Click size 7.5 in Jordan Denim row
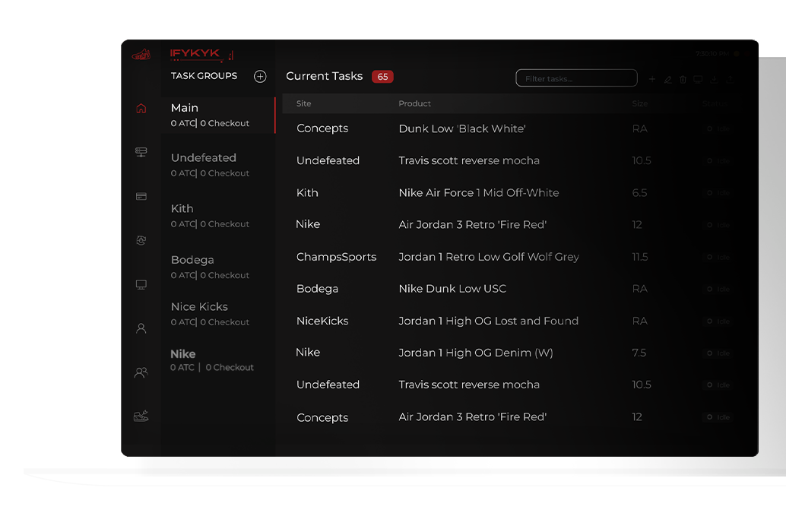The image size is (786, 532). 639,353
